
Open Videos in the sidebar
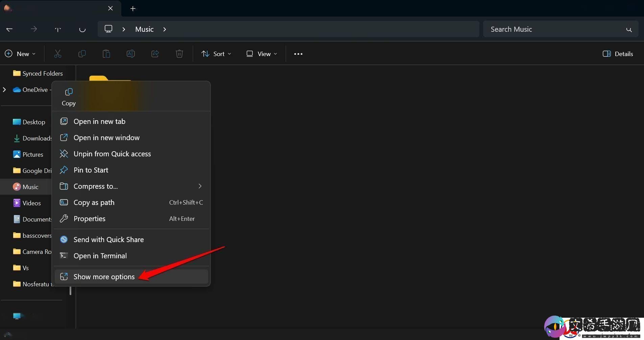coord(27,203)
